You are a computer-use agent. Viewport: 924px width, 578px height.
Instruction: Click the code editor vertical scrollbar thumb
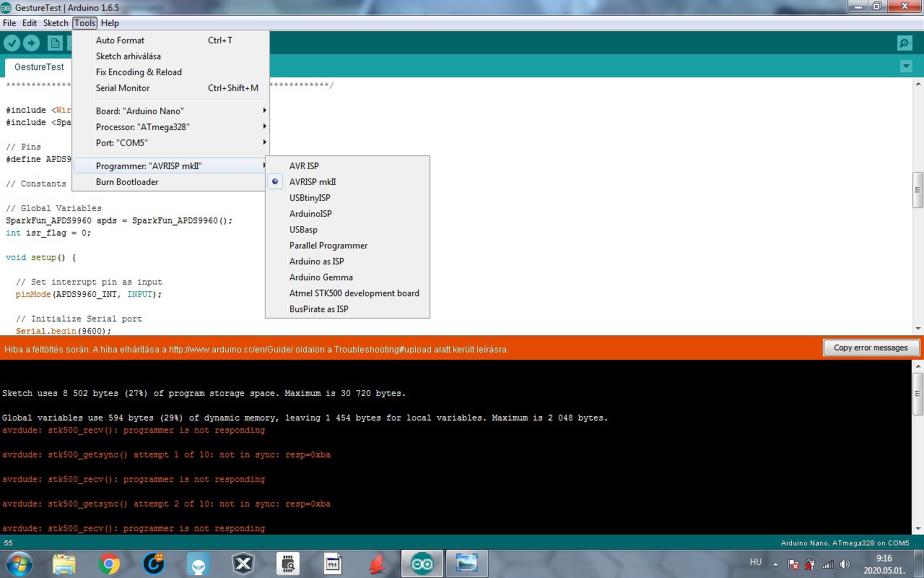[918, 190]
